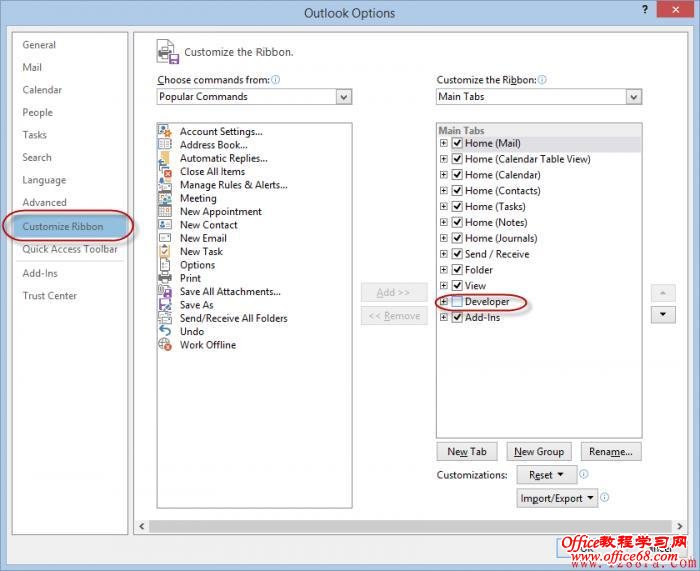Open the General options category

(39, 45)
